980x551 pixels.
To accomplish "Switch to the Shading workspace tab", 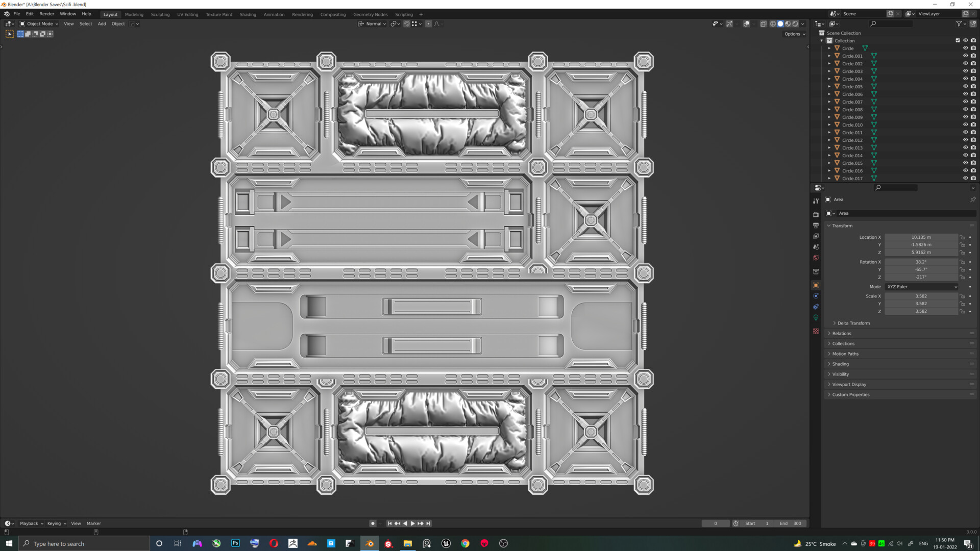I will click(248, 14).
